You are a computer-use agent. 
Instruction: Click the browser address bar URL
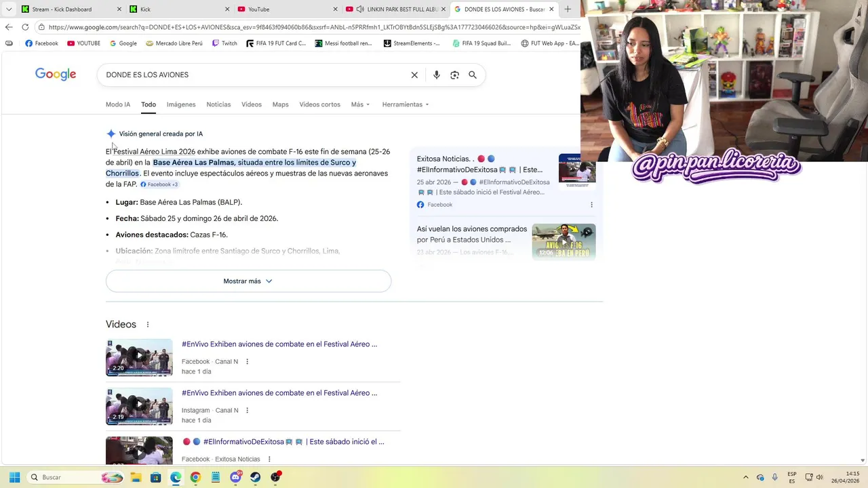tap(314, 27)
